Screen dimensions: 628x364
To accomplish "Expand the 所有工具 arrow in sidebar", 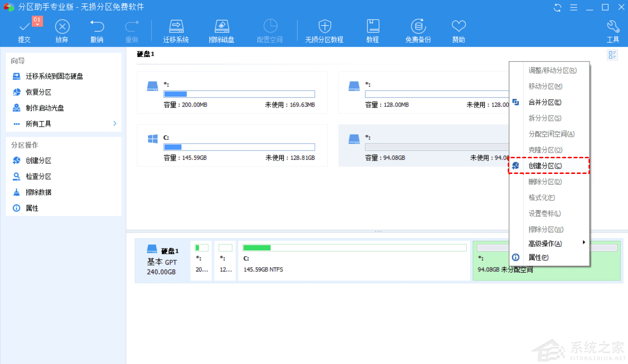I will 115,124.
